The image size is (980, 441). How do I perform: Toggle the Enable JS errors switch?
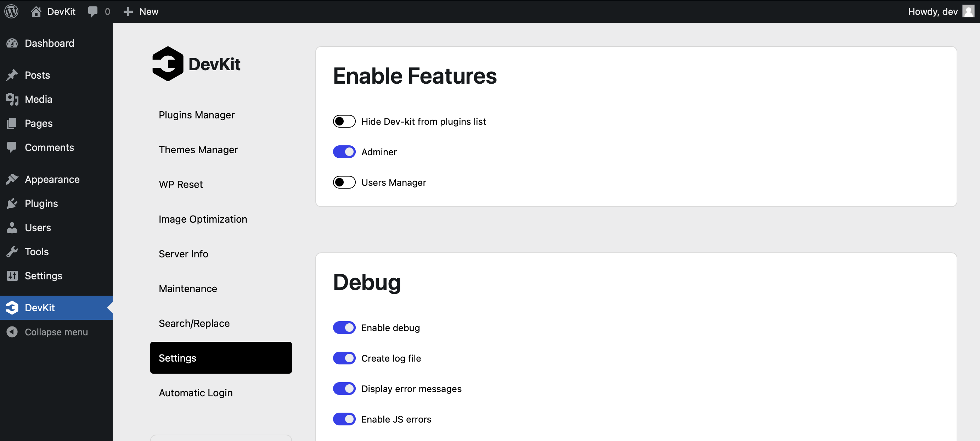pyautogui.click(x=344, y=419)
